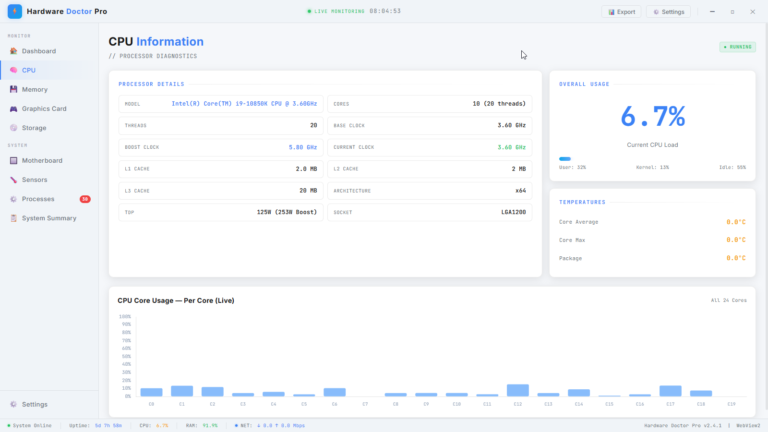768x432 pixels.
Task: Open the Processes menu item
Action: pyautogui.click(x=38, y=199)
